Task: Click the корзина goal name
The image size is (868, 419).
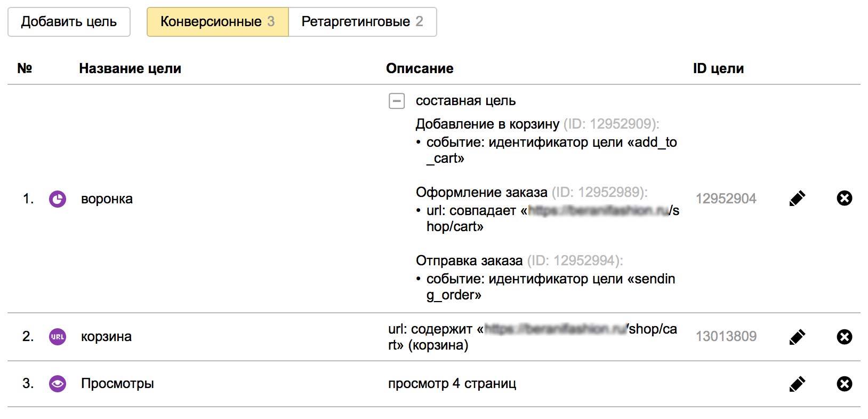Action: [106, 337]
